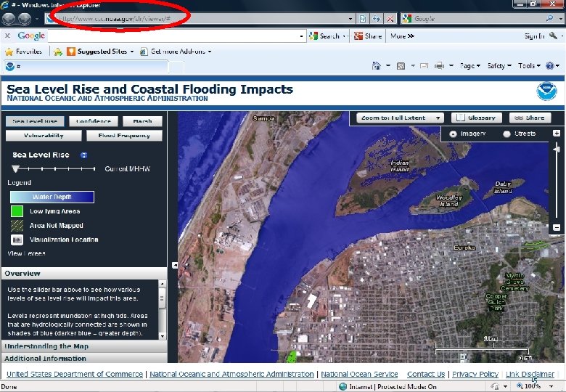Switch to the Confidence tab
The image size is (566, 392).
point(94,121)
